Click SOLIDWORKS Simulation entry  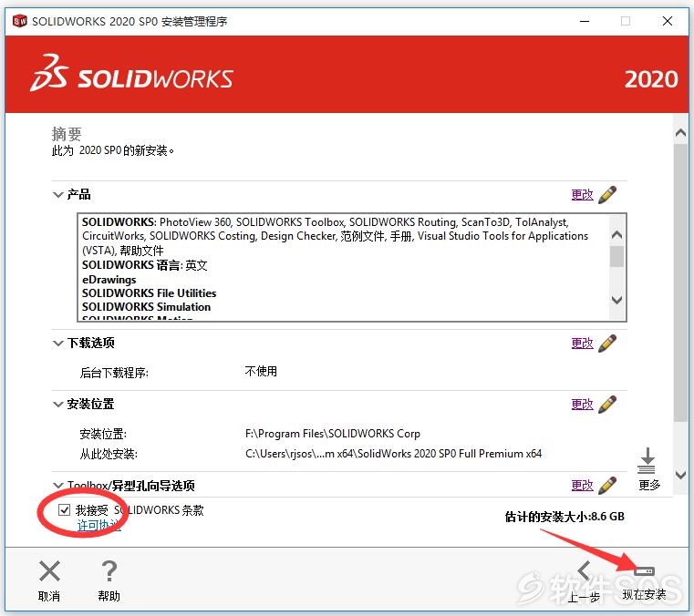[147, 307]
